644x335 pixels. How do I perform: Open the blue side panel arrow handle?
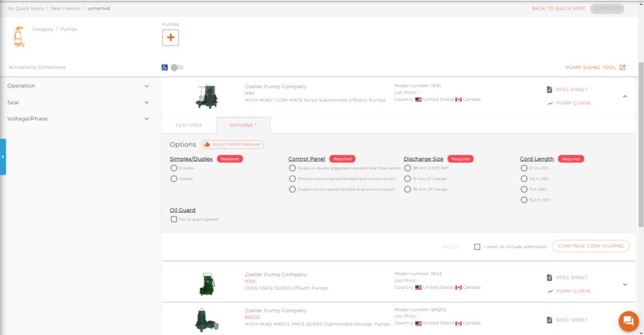tap(3, 157)
